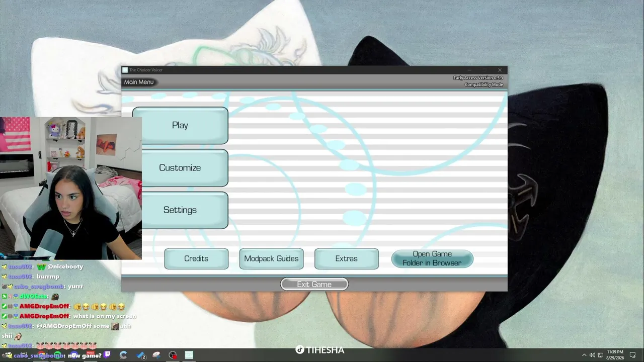Click the Main Menu label
644x362 pixels.
pos(139,82)
